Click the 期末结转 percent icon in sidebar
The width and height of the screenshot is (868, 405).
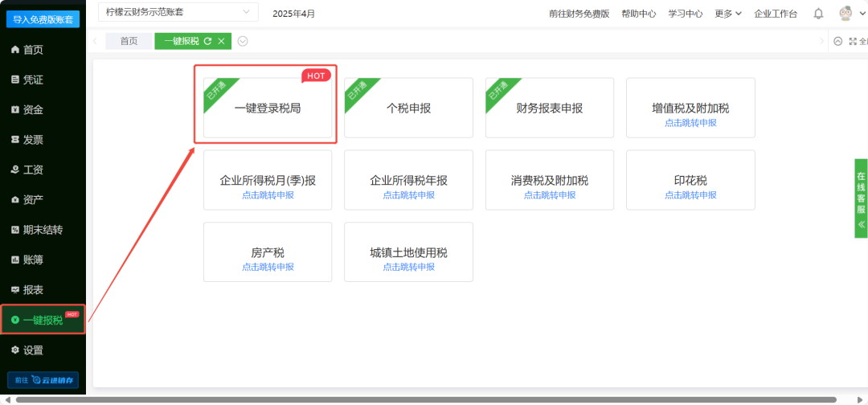15,230
